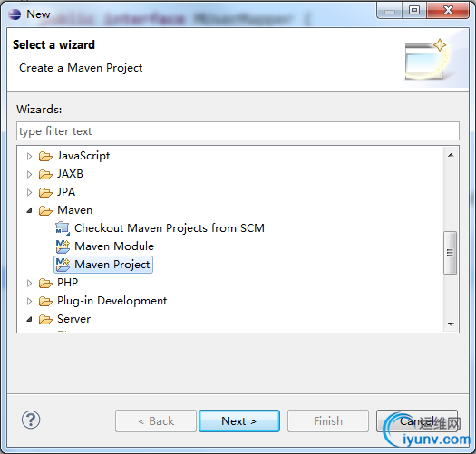The height and width of the screenshot is (454, 476).
Task: Expand the JPA category arrow
Action: pyautogui.click(x=29, y=192)
